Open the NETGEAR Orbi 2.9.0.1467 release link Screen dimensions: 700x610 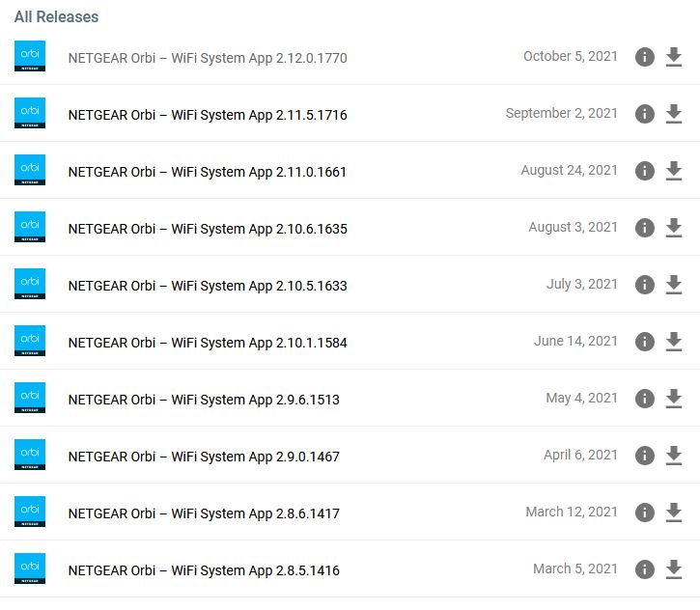pos(204,457)
